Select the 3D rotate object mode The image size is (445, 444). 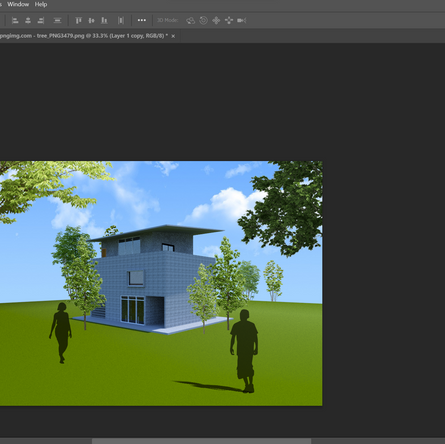(191, 21)
